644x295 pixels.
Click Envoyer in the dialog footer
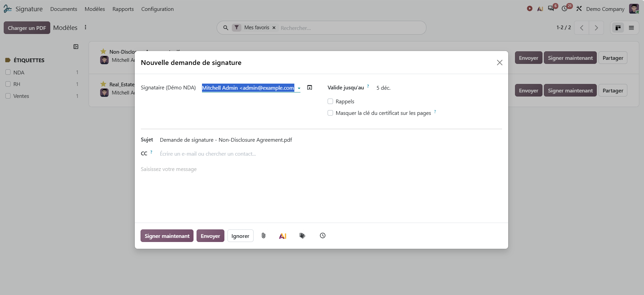(210, 236)
